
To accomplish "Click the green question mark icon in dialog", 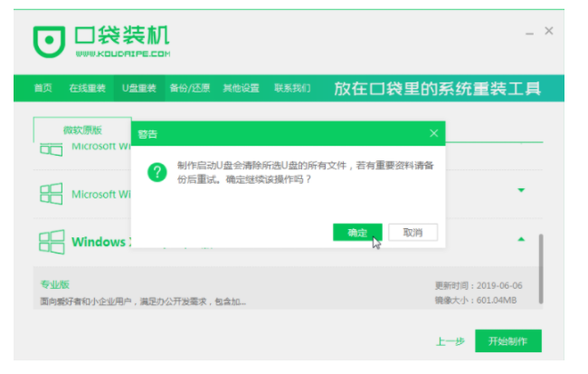I will click(x=157, y=173).
